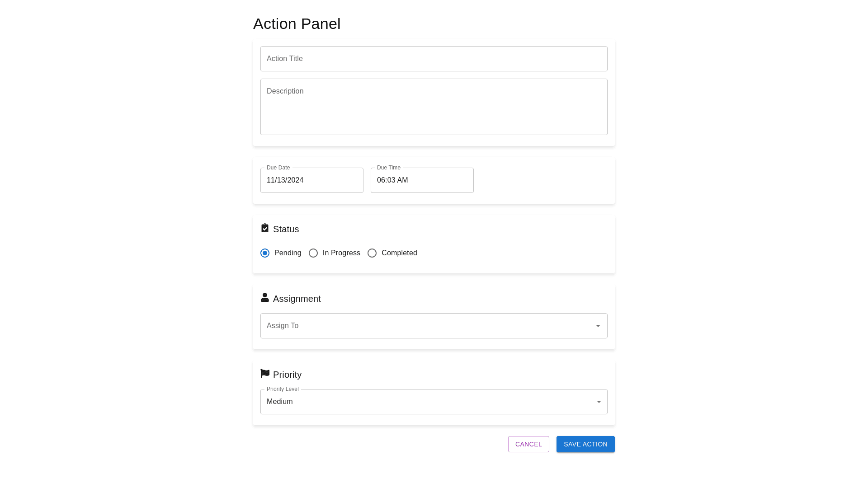Click the Priority section heading text
This screenshot has height=488, width=868.
tap(287, 375)
